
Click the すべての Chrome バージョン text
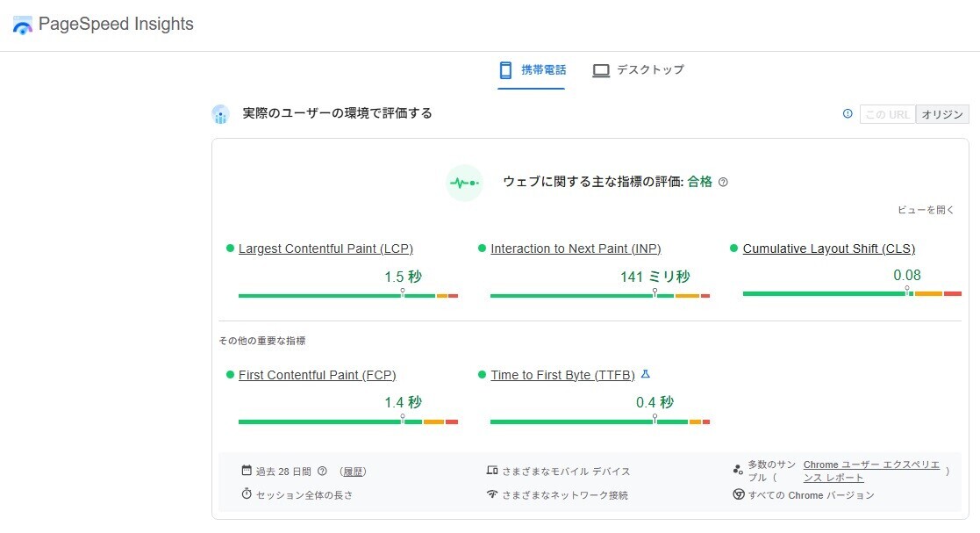(812, 495)
